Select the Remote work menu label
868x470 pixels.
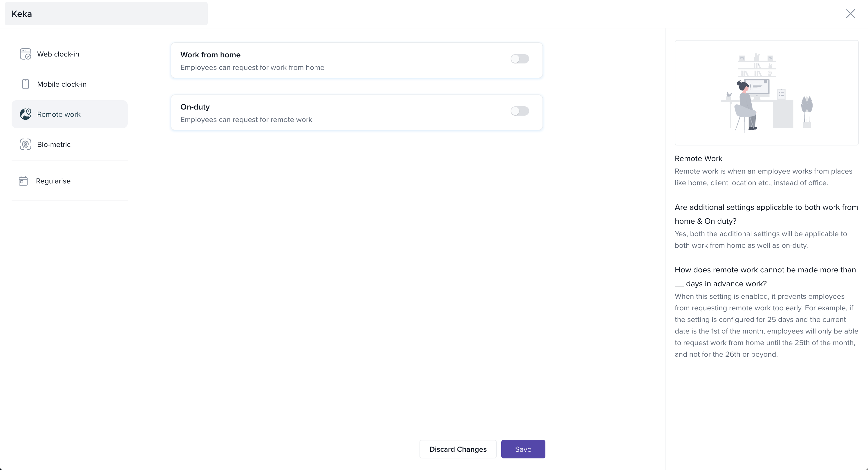tap(59, 114)
